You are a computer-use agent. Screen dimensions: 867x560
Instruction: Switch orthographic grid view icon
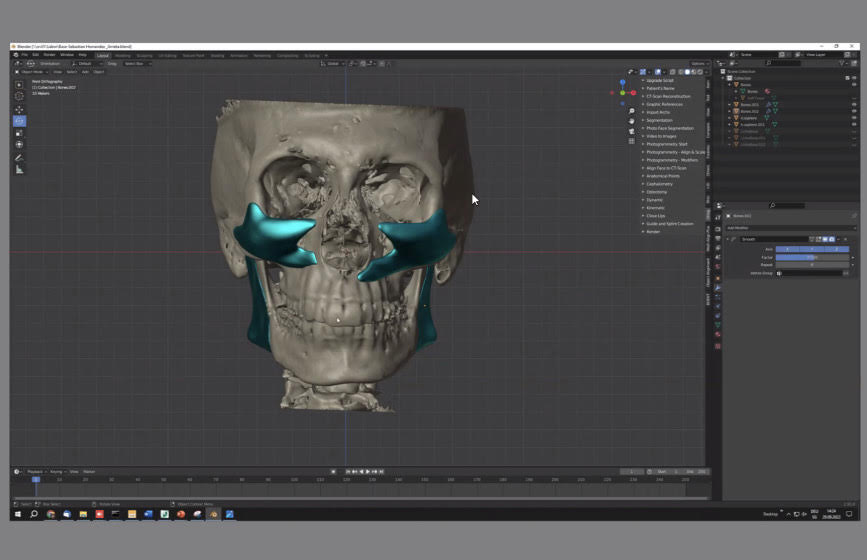coord(631,141)
